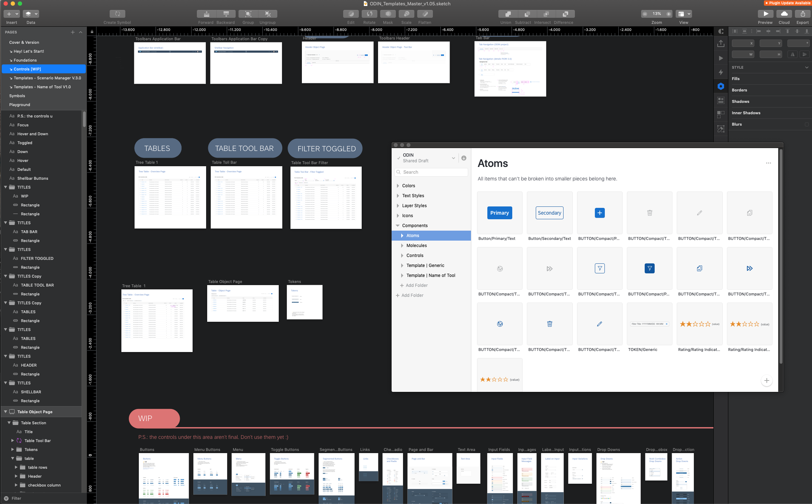The image size is (812, 504).
Task: Select the Foundations page
Action: [25, 60]
